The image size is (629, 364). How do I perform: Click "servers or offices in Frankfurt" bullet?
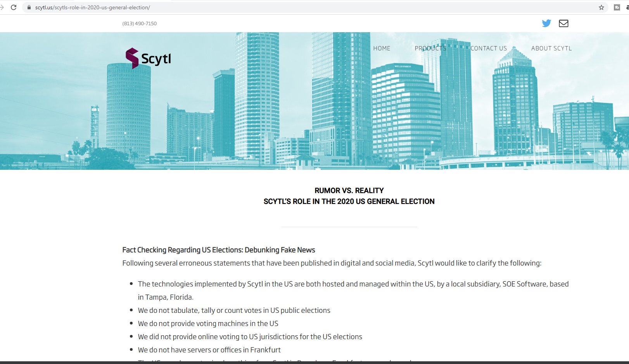click(x=209, y=350)
